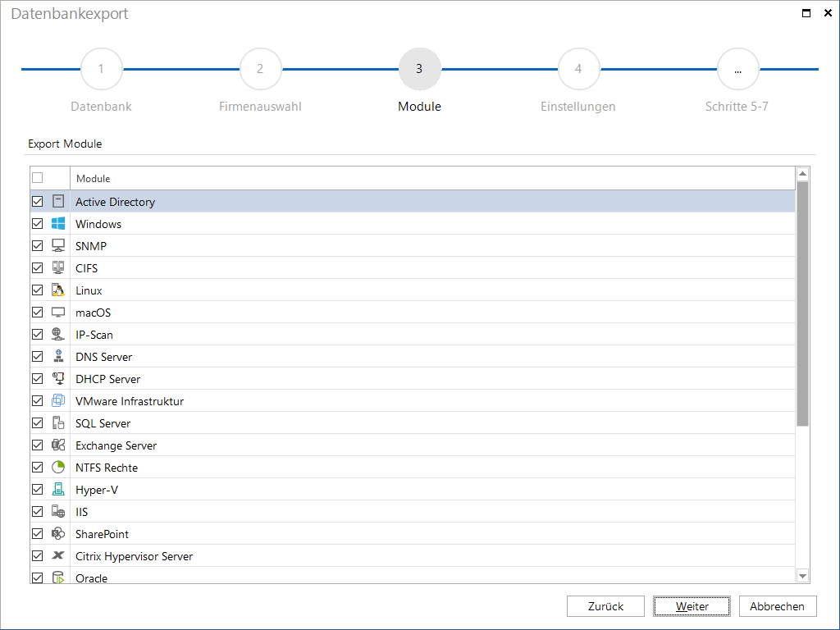Select the "IP-Scan" row text
This screenshot has height=630, width=840.
(94, 335)
